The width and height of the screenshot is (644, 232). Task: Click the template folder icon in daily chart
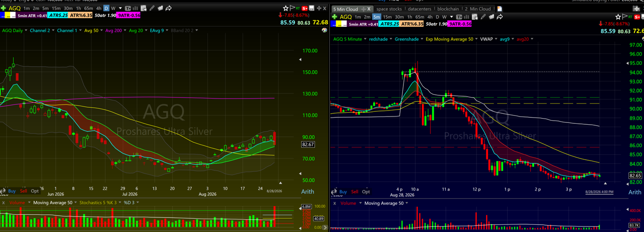point(161,8)
